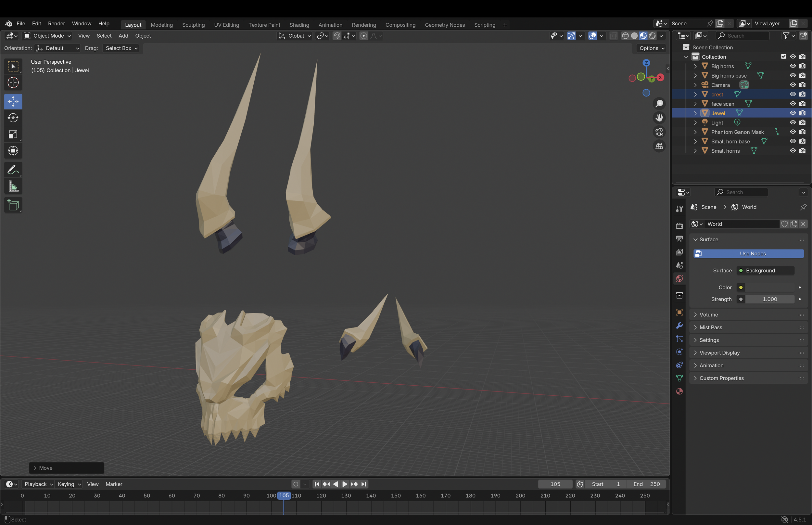Click frame 105 playhead marker
Viewport: 812px width, 525px height.
click(x=284, y=496)
